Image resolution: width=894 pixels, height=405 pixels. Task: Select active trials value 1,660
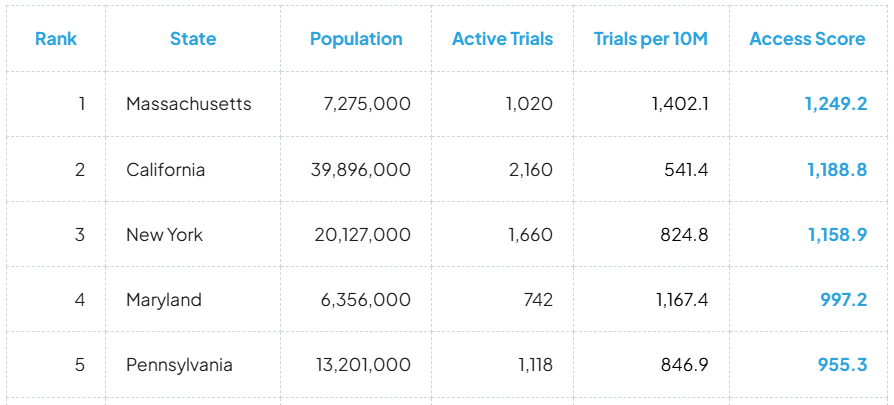point(529,235)
